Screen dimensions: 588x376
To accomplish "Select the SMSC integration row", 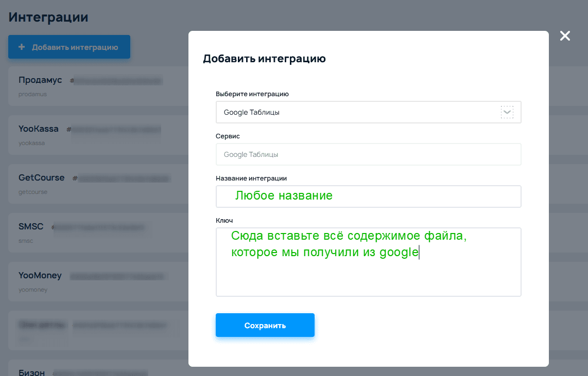I will click(x=31, y=227).
